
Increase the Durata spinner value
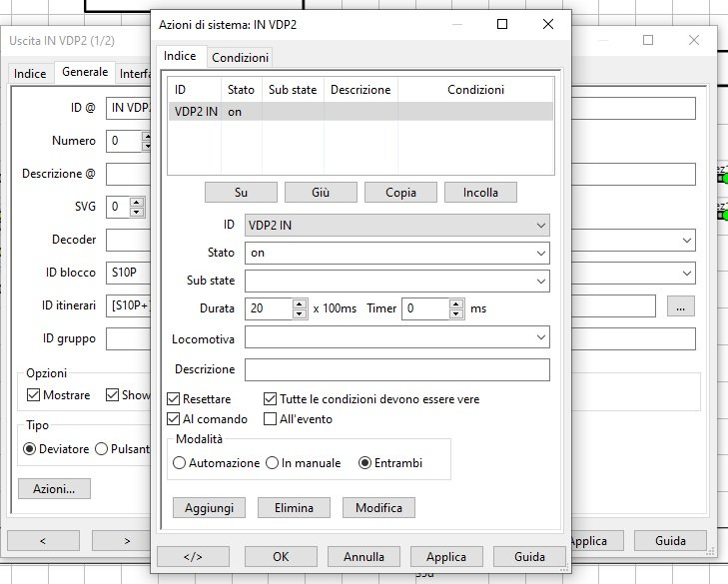(299, 303)
